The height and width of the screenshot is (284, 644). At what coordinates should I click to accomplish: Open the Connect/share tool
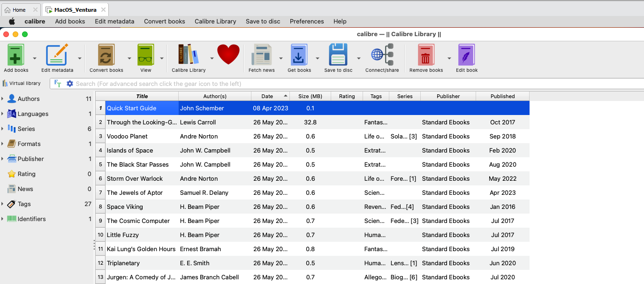(382, 56)
